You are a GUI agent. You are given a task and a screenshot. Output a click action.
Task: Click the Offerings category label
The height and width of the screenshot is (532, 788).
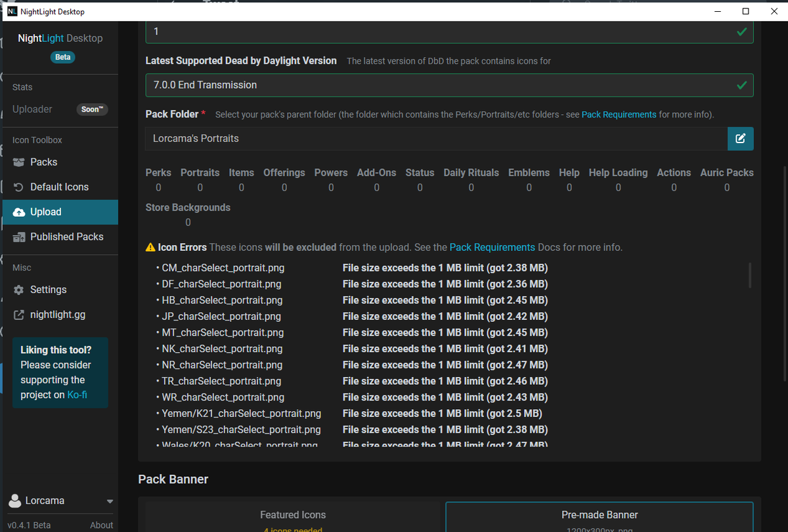(284, 173)
